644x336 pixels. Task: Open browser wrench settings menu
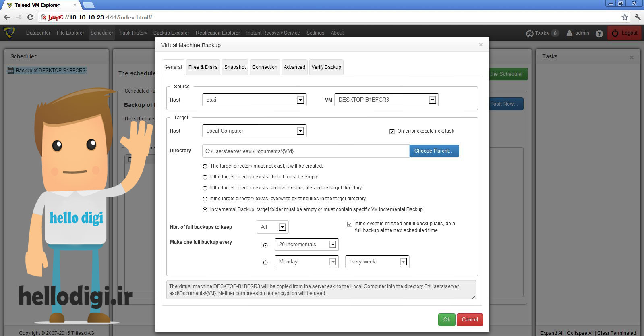pos(638,17)
